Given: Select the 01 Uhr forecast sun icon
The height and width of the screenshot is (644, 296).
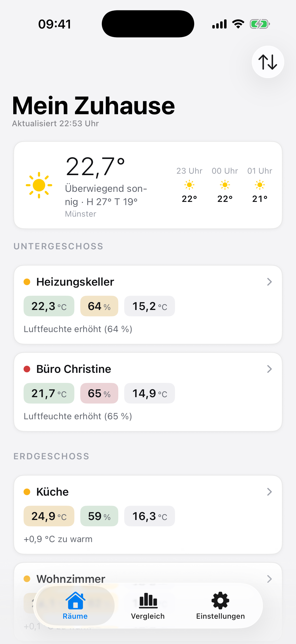Looking at the screenshot, I should (x=260, y=185).
